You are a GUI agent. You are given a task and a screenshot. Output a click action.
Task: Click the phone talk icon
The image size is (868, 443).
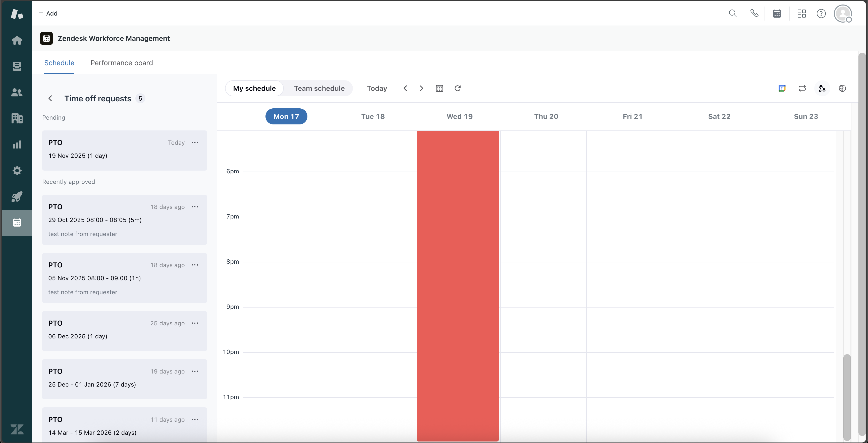tap(754, 14)
